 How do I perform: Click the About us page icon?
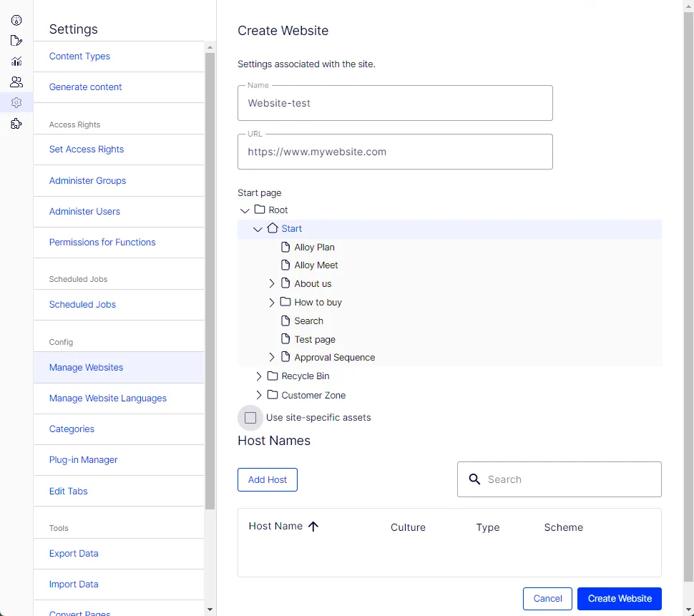[x=285, y=283]
